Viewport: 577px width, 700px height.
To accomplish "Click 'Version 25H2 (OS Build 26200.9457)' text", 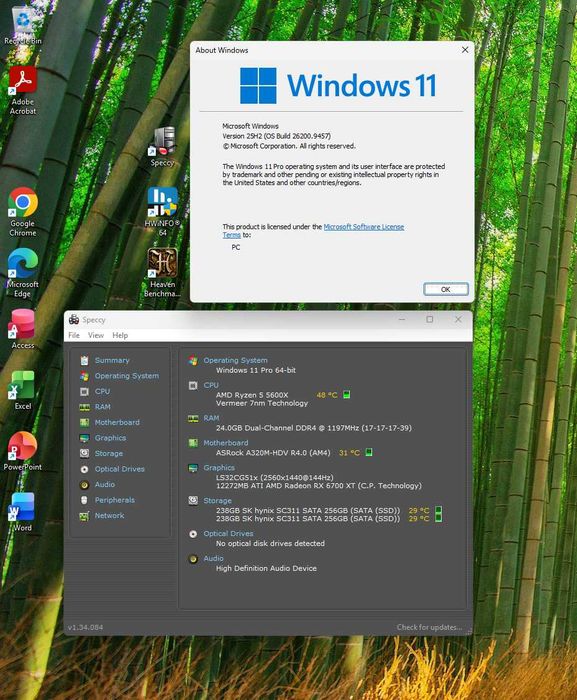I will [276, 136].
